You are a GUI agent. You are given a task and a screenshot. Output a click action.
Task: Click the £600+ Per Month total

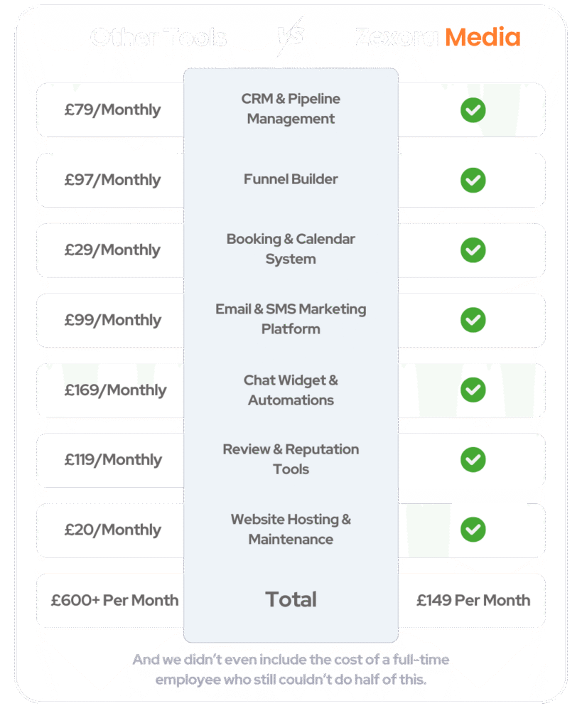coord(114,600)
